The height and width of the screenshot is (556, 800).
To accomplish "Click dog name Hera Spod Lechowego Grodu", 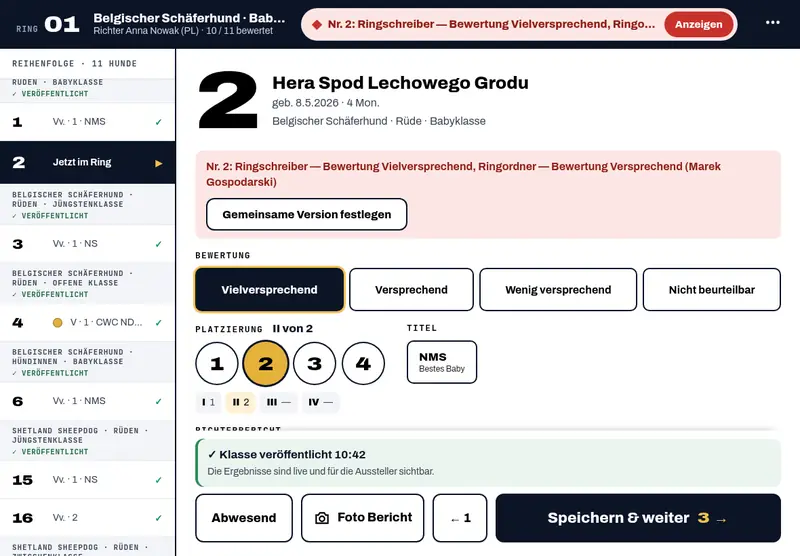I will [401, 83].
